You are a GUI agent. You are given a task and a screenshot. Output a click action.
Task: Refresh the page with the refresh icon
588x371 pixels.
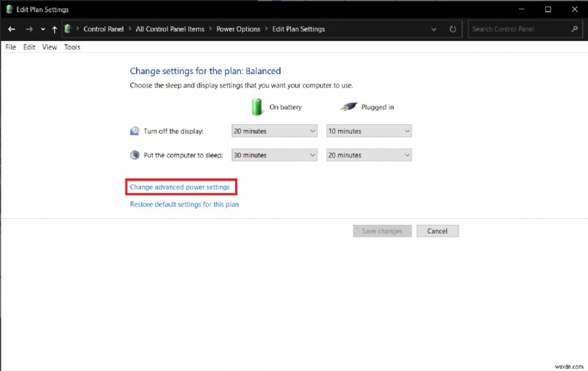tap(453, 29)
